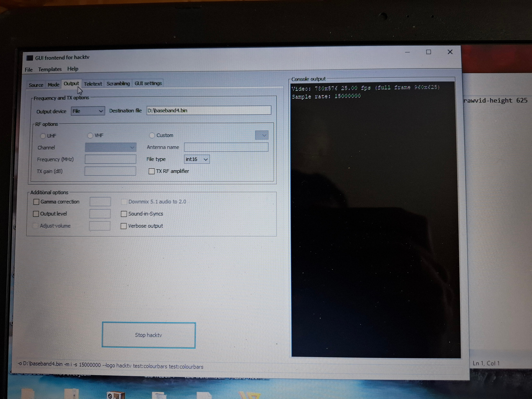Click 'rawvid-height 625' text in background editor

(x=495, y=100)
